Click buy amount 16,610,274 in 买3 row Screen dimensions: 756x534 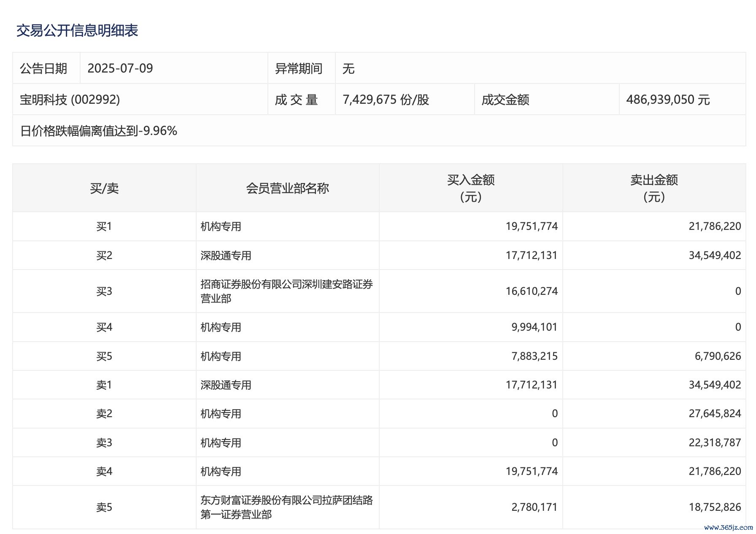532,291
